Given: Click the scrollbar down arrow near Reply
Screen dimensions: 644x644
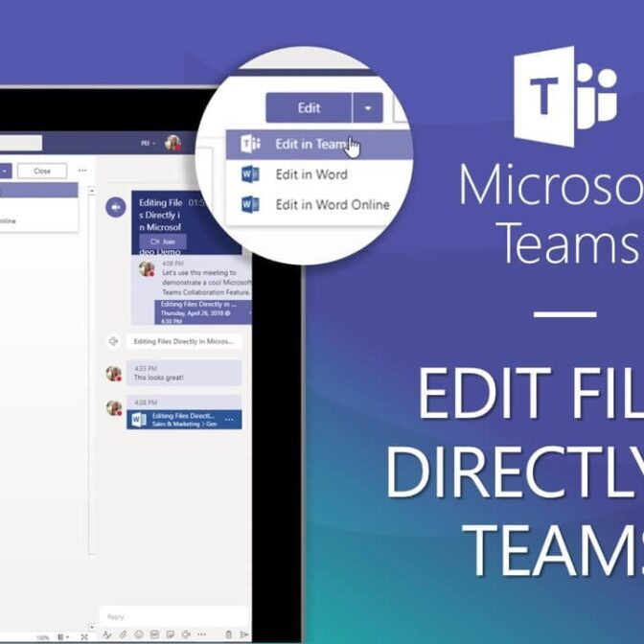Looking at the screenshot, I should [92, 628].
